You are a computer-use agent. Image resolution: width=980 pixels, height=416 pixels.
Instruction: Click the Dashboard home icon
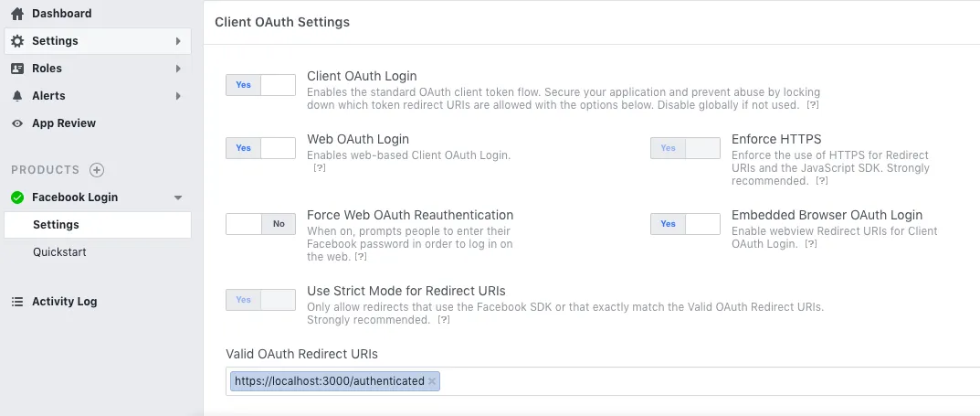coord(16,13)
